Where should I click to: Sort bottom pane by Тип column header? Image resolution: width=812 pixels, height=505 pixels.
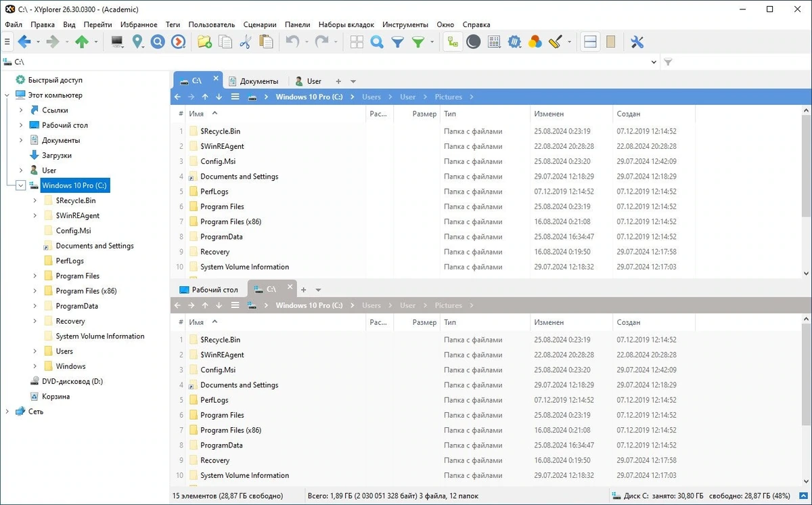pos(484,323)
